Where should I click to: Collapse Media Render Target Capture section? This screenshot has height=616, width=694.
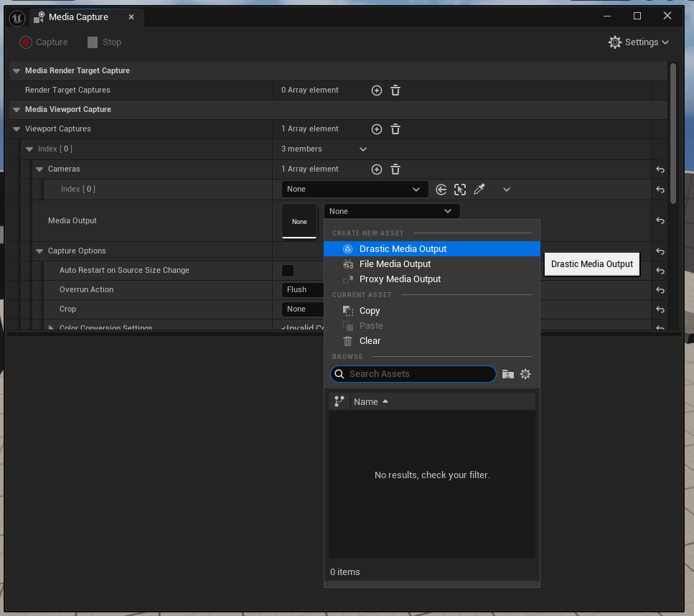pos(17,71)
